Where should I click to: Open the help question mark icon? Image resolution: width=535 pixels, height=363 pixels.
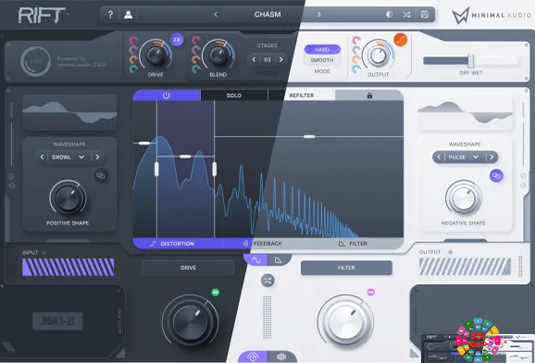click(x=110, y=15)
